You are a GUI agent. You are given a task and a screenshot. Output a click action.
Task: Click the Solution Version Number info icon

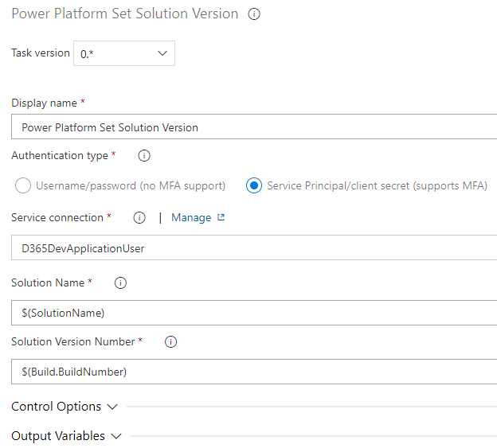[x=170, y=342]
